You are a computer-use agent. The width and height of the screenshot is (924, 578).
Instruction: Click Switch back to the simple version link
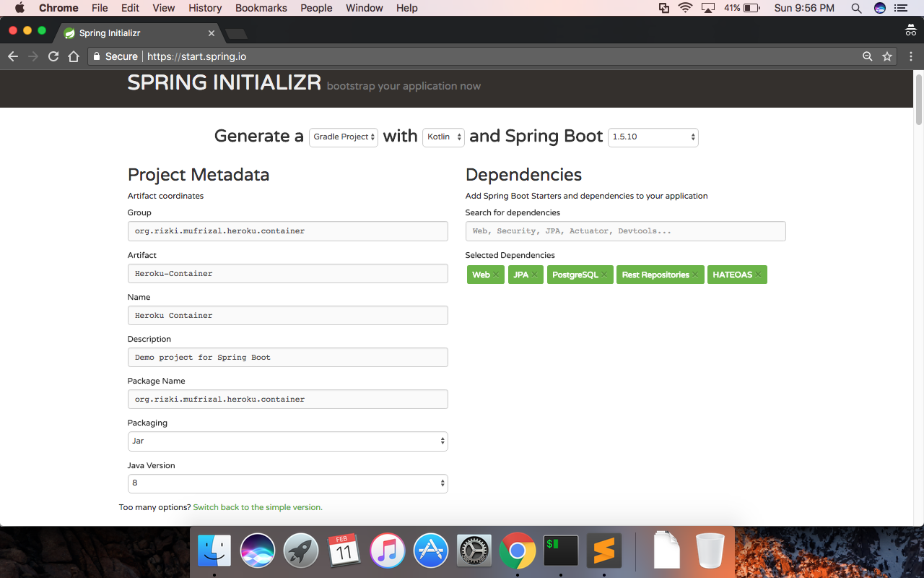coord(258,507)
